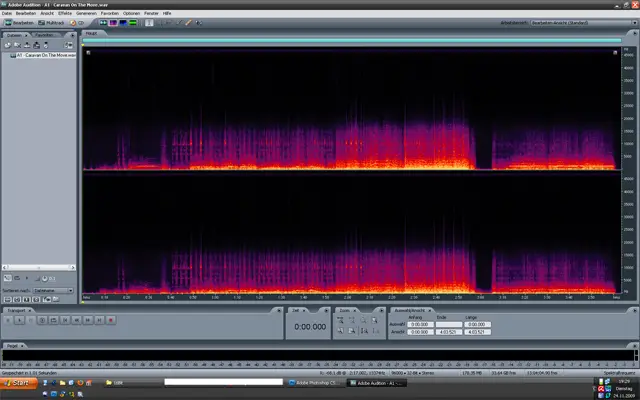Open the Arbeitsbereich workspace dropdown
Image resolution: width=640 pixels, height=400 pixels.
point(584,23)
